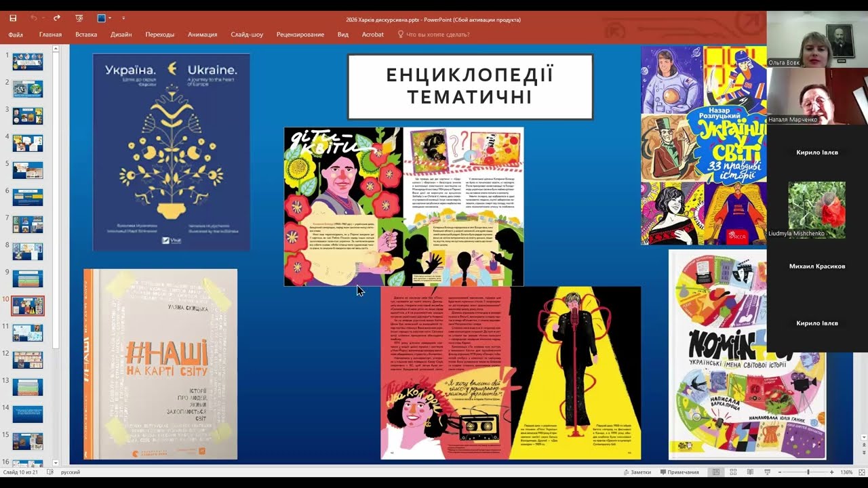This screenshot has width=868, height=488.
Task: Select the red and yellow singer illustration spread
Action: pos(511,373)
